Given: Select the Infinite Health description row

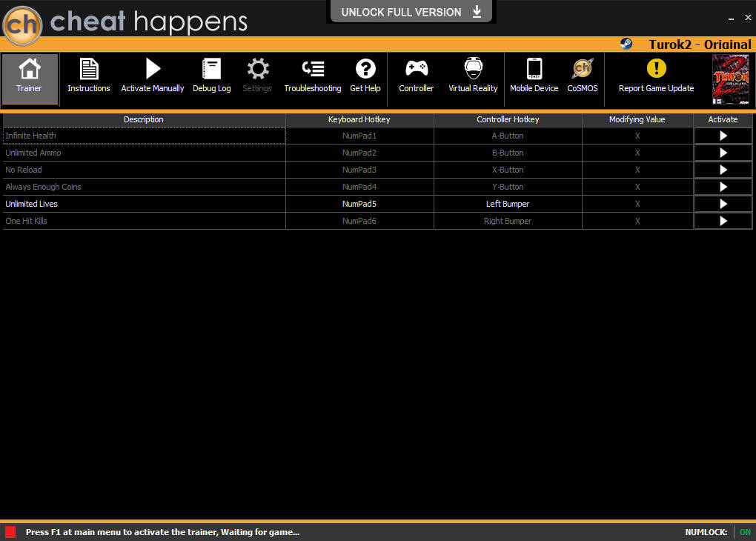Looking at the screenshot, I should [x=145, y=136].
